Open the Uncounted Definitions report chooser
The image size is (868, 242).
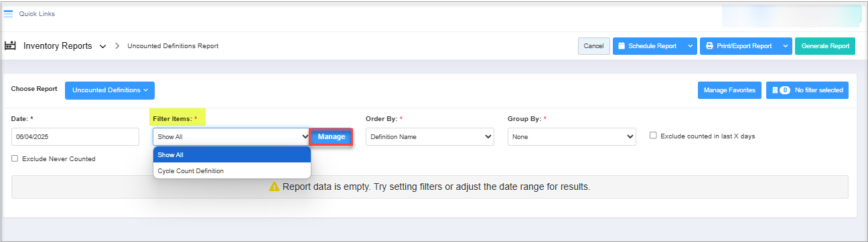110,90
